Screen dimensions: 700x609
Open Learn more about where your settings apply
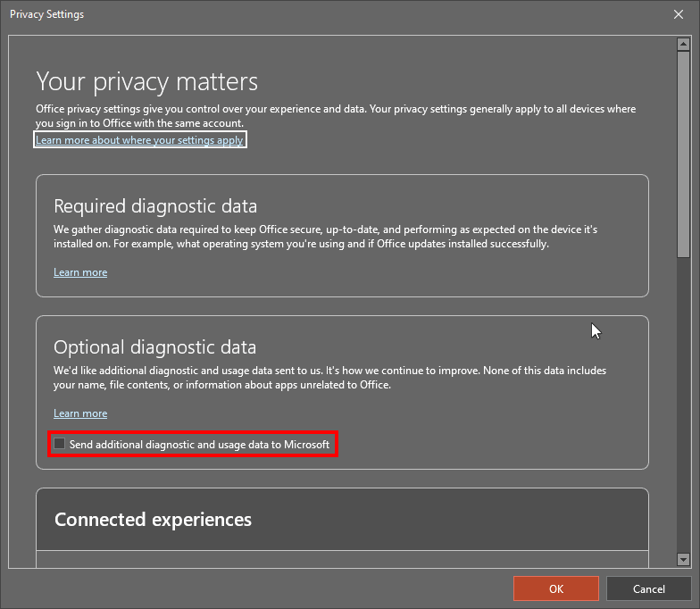[139, 140]
